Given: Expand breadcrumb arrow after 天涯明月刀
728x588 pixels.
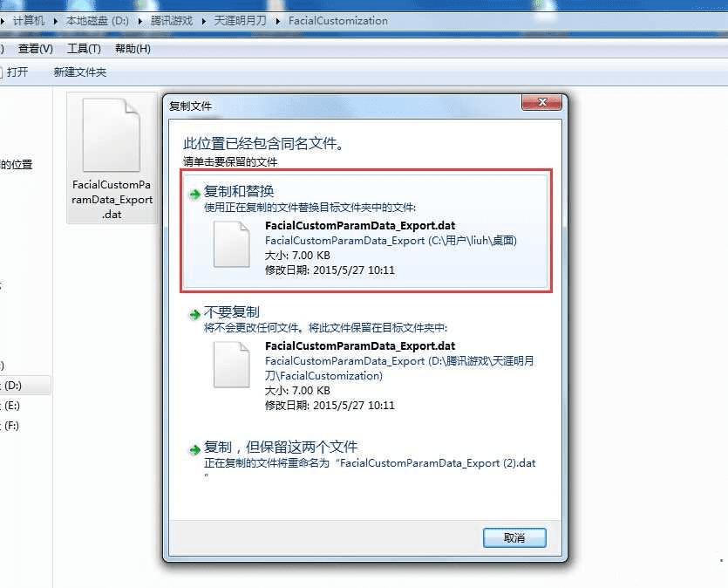Looking at the screenshot, I should tap(277, 21).
